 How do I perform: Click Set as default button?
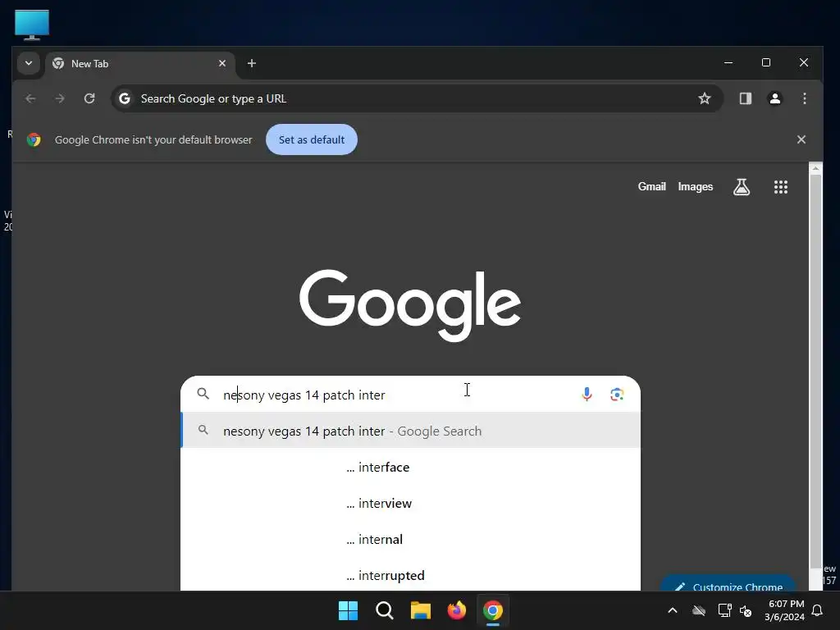pyautogui.click(x=312, y=139)
